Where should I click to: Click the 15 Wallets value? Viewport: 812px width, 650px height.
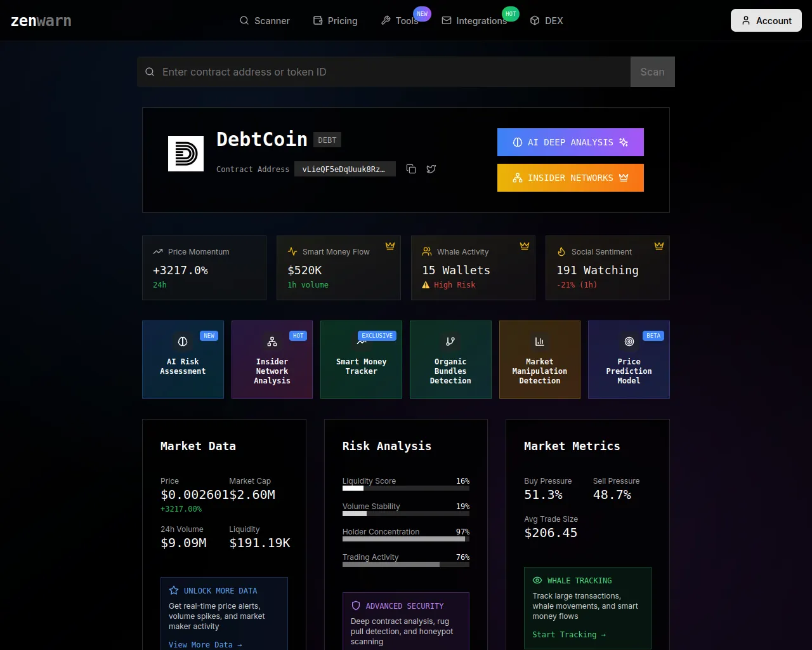point(456,270)
